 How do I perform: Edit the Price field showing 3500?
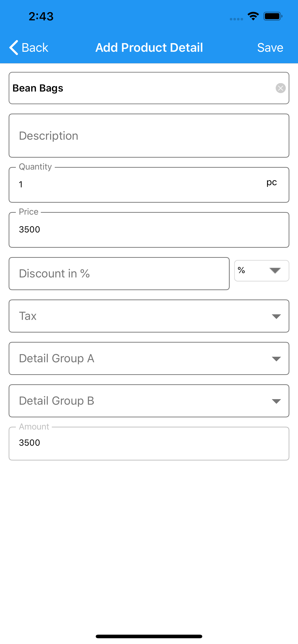(149, 230)
